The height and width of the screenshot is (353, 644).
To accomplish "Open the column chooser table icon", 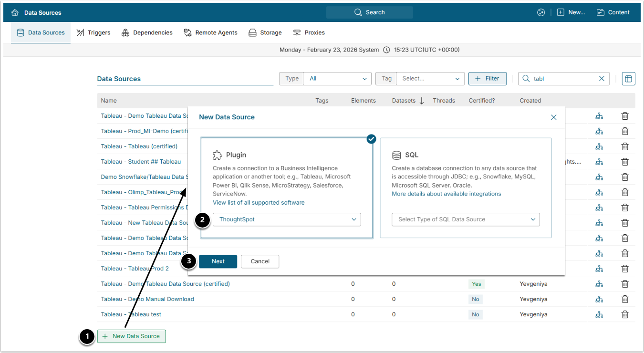I will [x=628, y=79].
